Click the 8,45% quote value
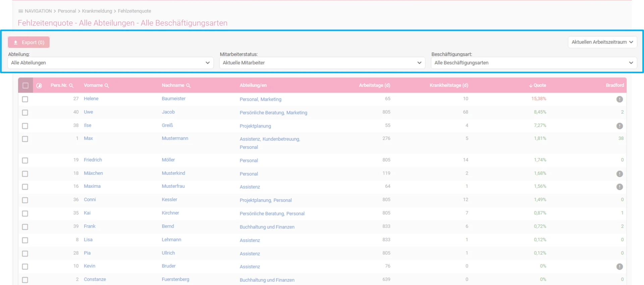Screen dimensions: 644x285 (540, 112)
